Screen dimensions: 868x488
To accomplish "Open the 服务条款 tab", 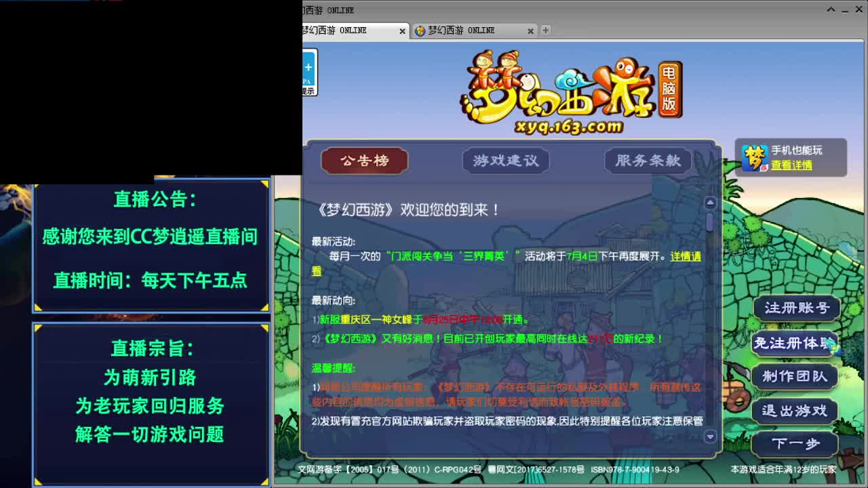I will pyautogui.click(x=648, y=161).
